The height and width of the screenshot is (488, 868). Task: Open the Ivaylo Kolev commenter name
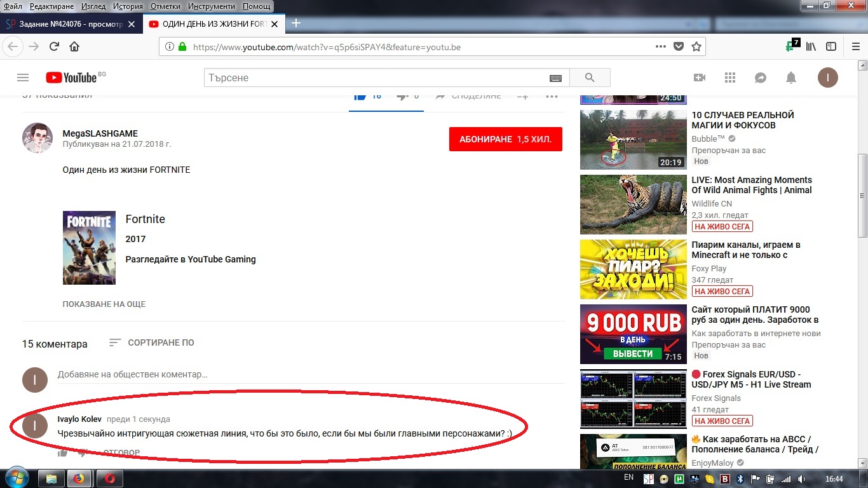[79, 419]
